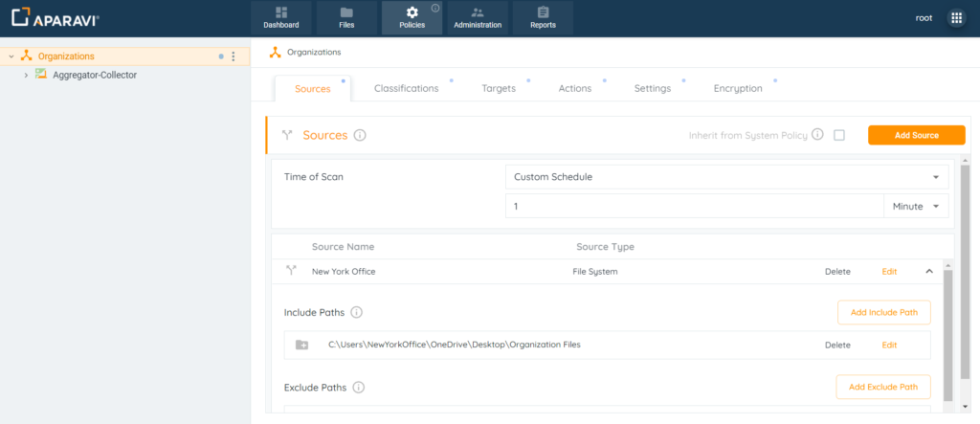980x424 pixels.
Task: Switch to the Actions tab
Action: pos(575,89)
